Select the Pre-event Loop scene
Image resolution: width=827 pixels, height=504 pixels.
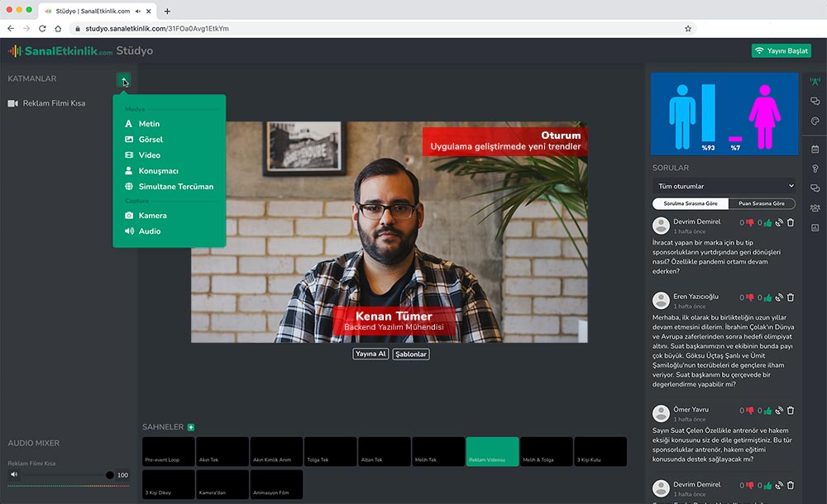click(x=168, y=451)
